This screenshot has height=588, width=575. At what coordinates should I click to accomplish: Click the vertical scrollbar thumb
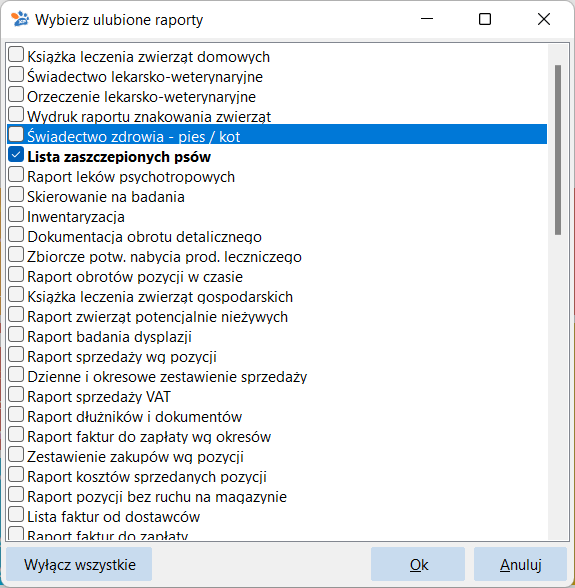click(558, 150)
